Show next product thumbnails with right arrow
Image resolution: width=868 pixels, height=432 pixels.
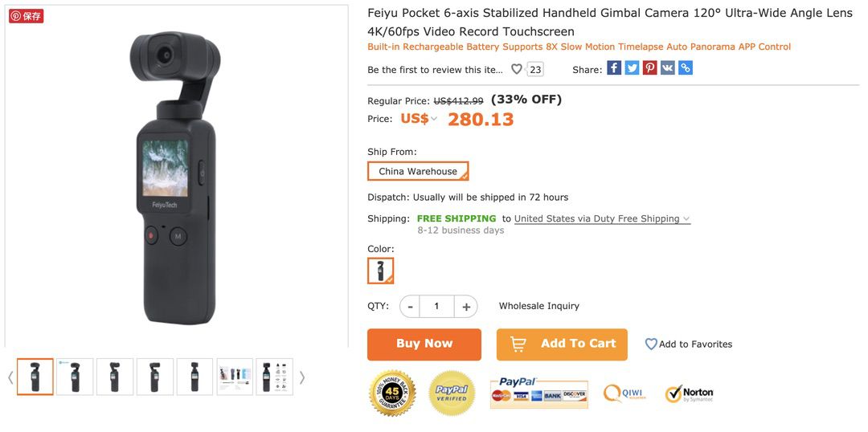pyautogui.click(x=302, y=377)
